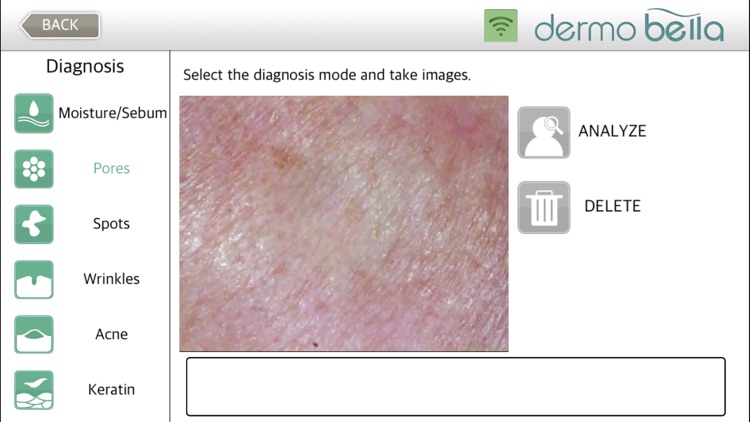Click the captured skin image preview
750x422 pixels.
pos(344,223)
